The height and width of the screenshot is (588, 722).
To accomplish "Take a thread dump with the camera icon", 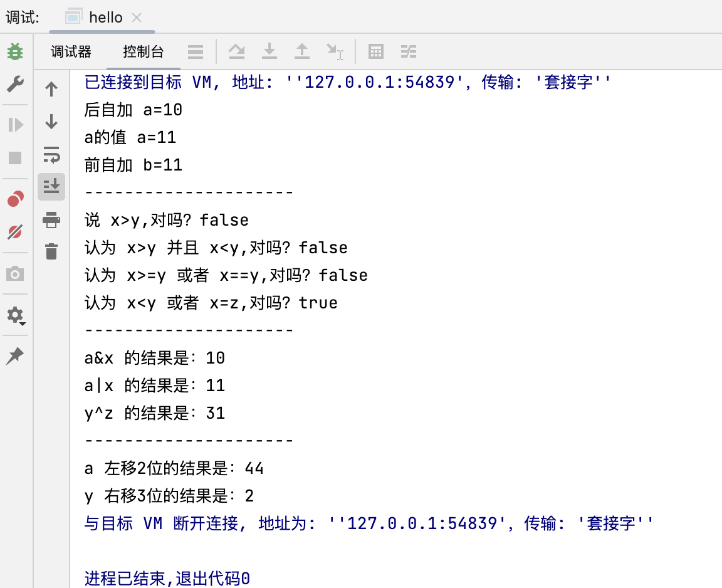I will pos(15,273).
